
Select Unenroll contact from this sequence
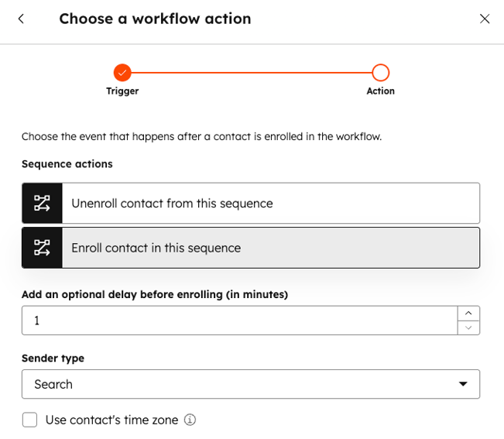coord(251,203)
